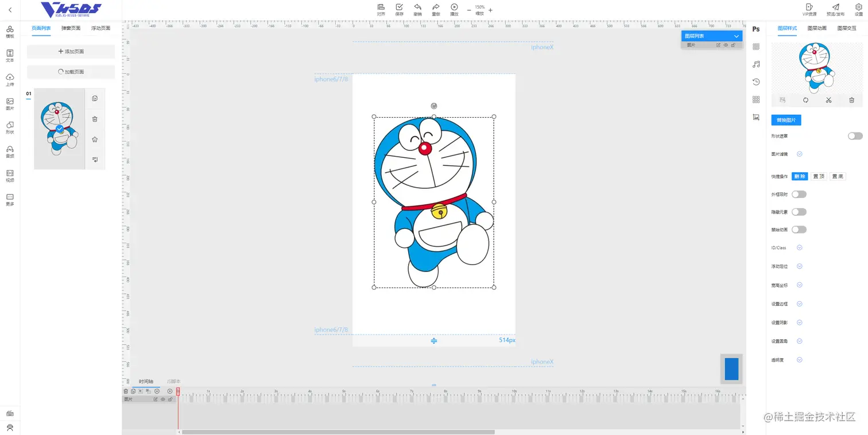Go back using the top-left arrow

pyautogui.click(x=10, y=10)
